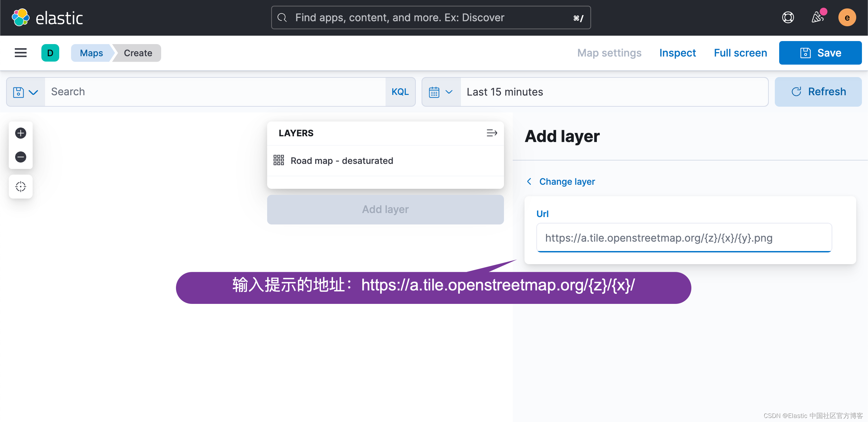Click the Maps breadcrumb
Screen dimensions: 868x422
(x=91, y=53)
